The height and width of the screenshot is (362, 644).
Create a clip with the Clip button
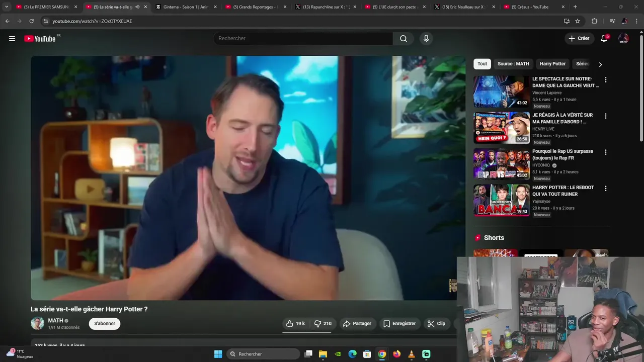tap(436, 324)
